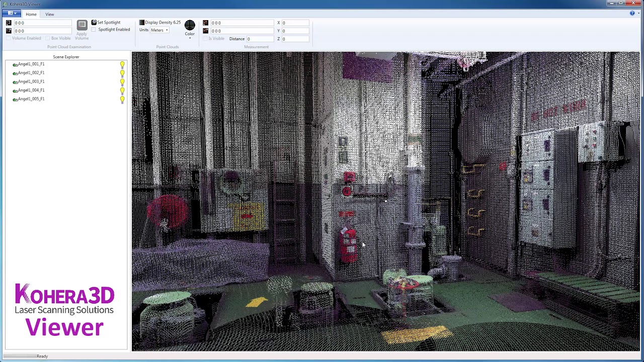Select Angel1_003_F1 in Scene Explorer
644x362 pixels.
tap(31, 81)
